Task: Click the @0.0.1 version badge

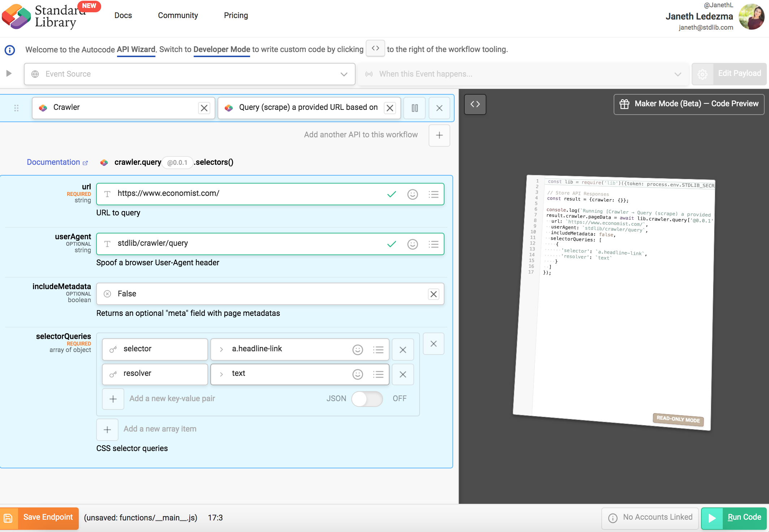Action: [x=177, y=163]
